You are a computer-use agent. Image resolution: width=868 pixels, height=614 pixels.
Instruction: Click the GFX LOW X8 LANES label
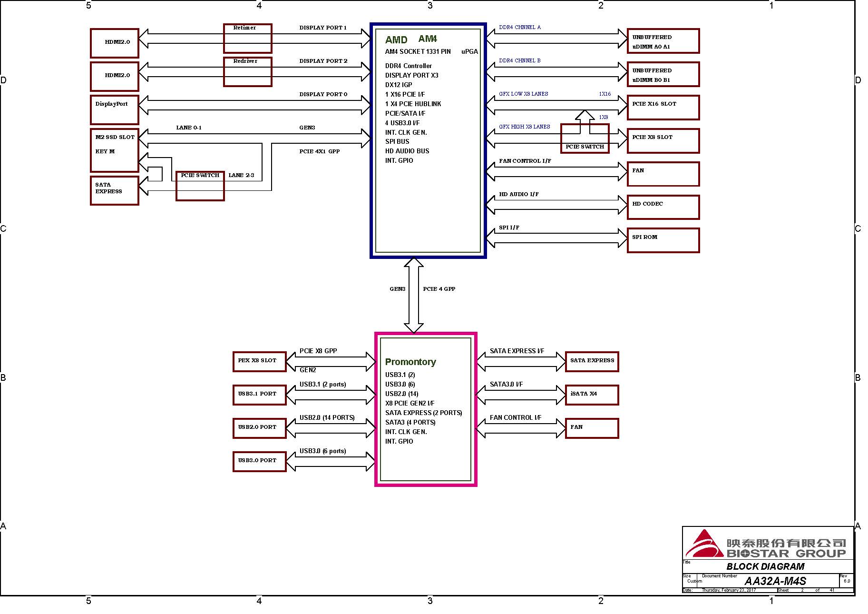(524, 94)
